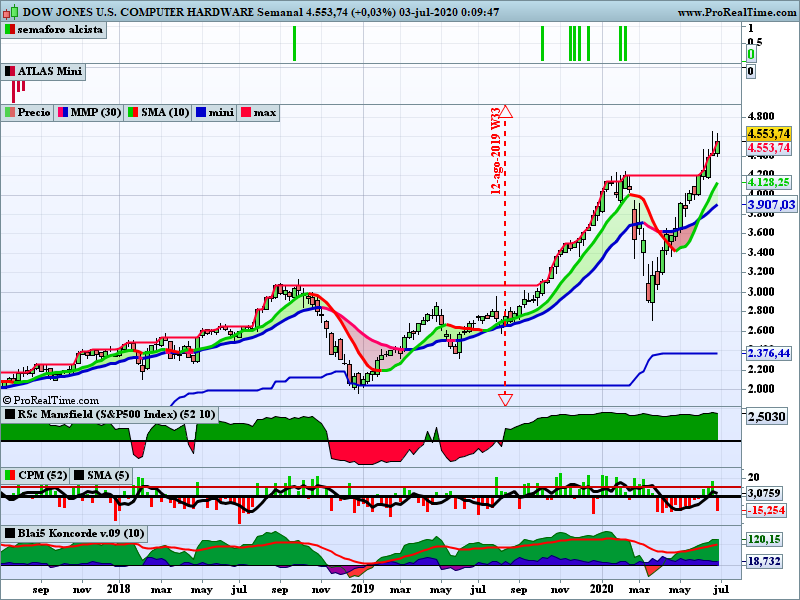Click the red downward triangle of date marker
This screenshot has height=600, width=800.
click(505, 399)
